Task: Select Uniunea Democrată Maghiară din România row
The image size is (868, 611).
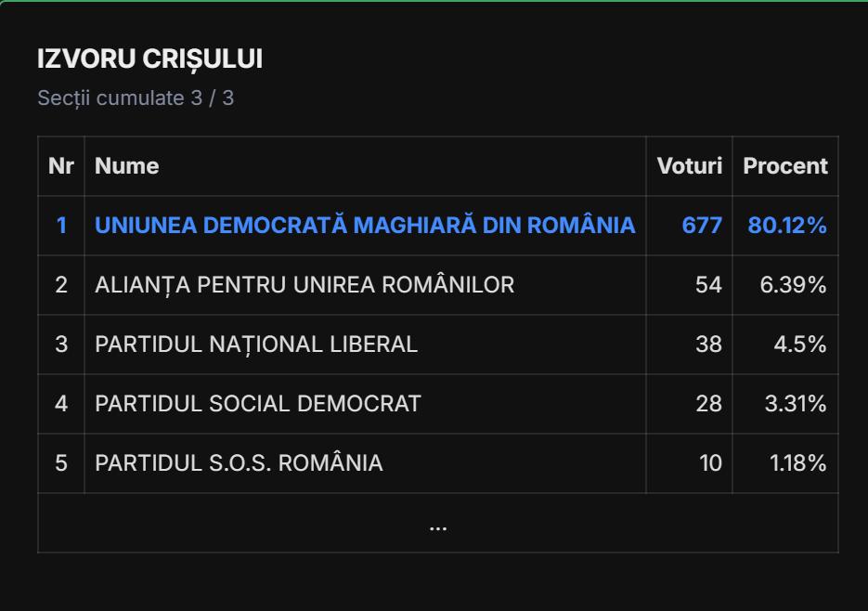Action: coord(365,226)
